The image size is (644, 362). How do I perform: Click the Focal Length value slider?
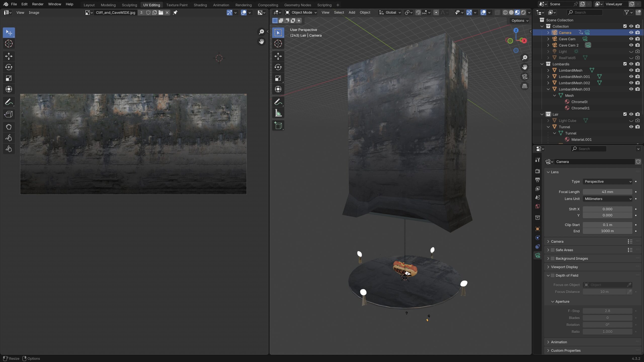[607, 192]
